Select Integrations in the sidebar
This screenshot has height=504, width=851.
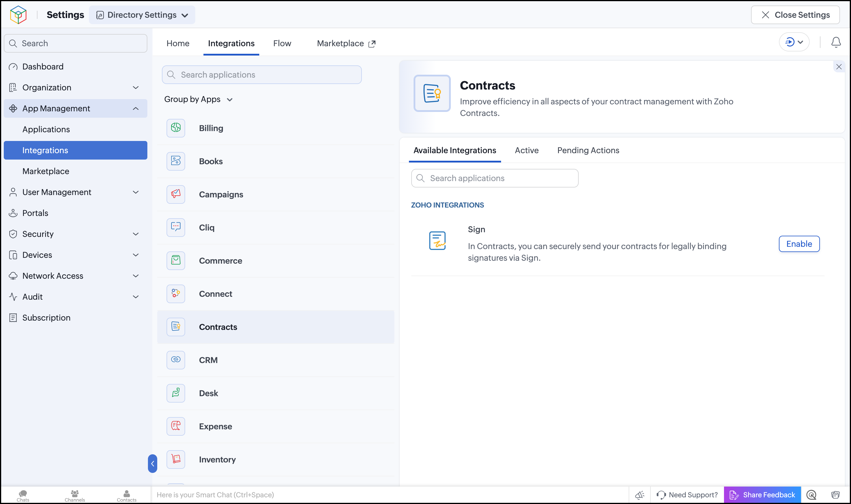tap(75, 150)
